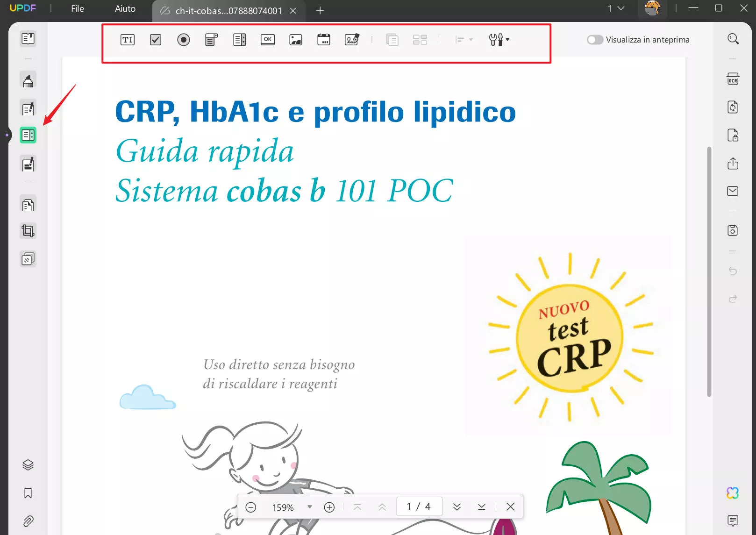Image resolution: width=756 pixels, height=535 pixels.
Task: Run OCR text recognition
Action: pyautogui.click(x=733, y=79)
